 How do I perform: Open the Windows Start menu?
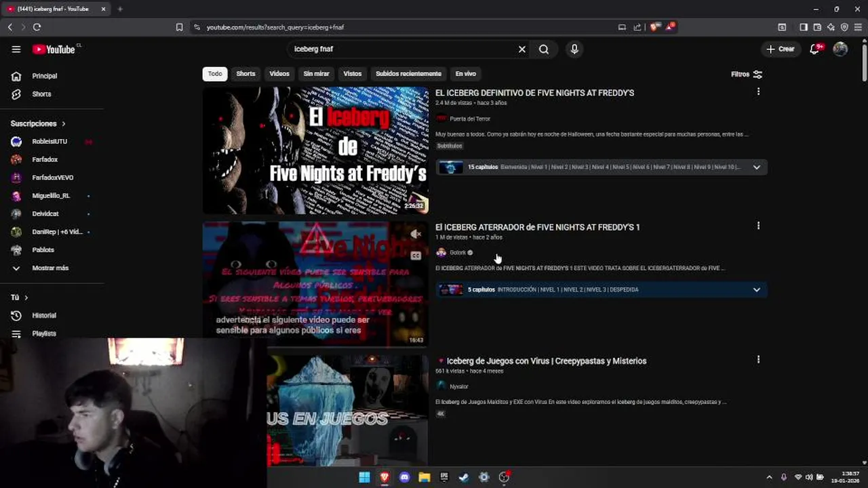365,477
